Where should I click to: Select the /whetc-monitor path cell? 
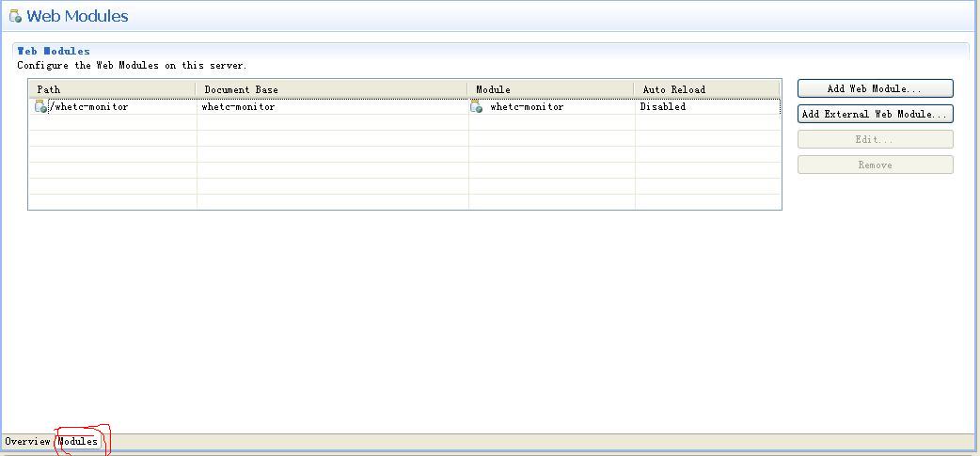point(113,107)
